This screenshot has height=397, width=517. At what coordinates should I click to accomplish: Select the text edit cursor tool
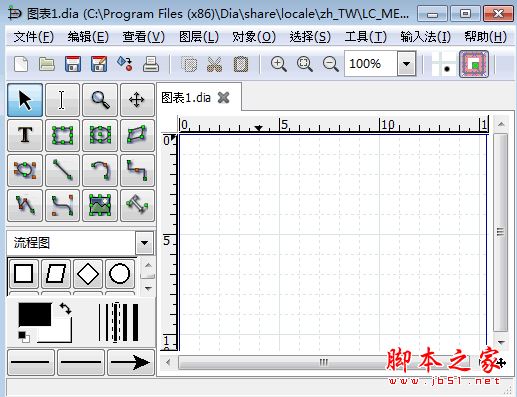point(62,100)
